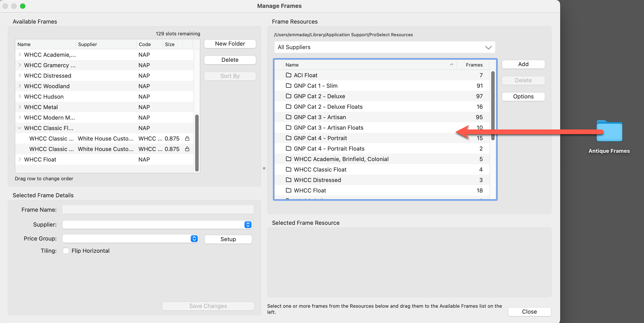Click the lock icon on first WHCC Classic frame
644x323 pixels.
pyautogui.click(x=187, y=139)
